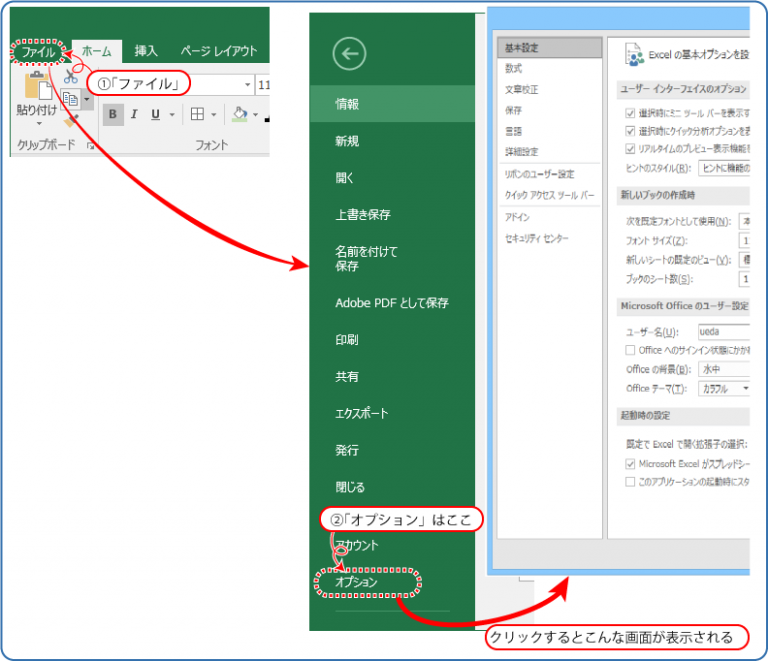
Task: Open the underline style dropdown arrow
Action: pos(172,115)
